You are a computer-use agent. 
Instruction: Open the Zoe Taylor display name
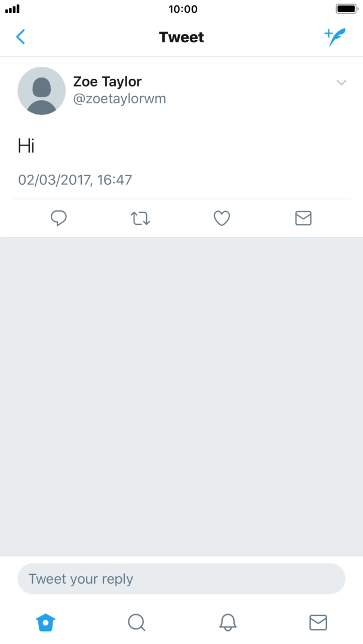tap(107, 82)
